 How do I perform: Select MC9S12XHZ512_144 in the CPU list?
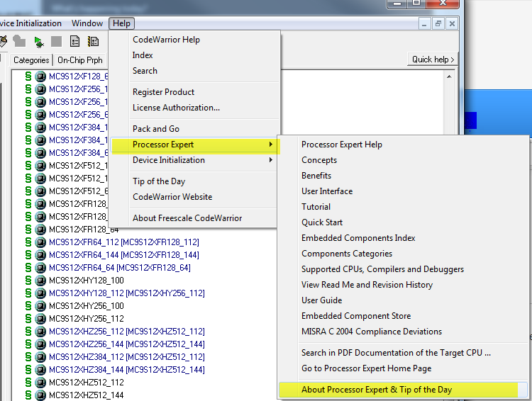coord(87,395)
